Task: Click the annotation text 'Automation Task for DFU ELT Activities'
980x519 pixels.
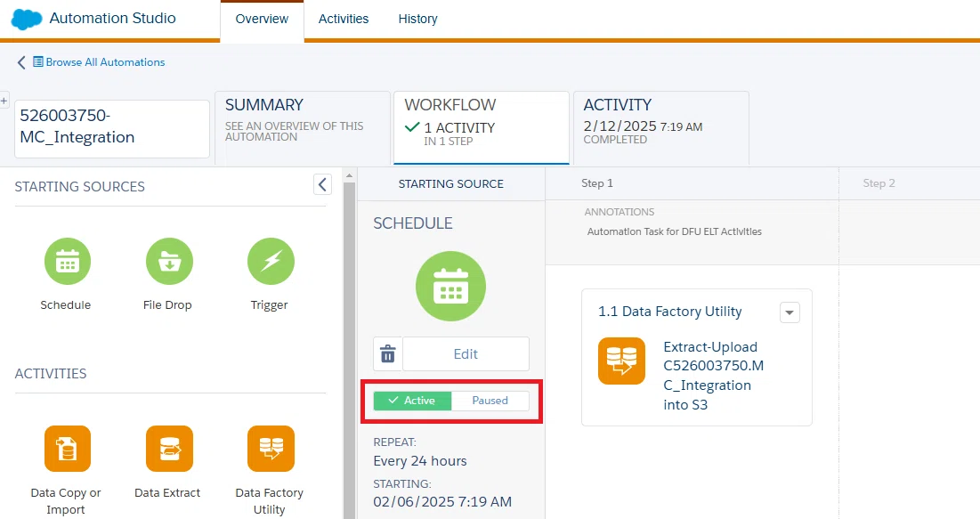Action: coord(675,231)
